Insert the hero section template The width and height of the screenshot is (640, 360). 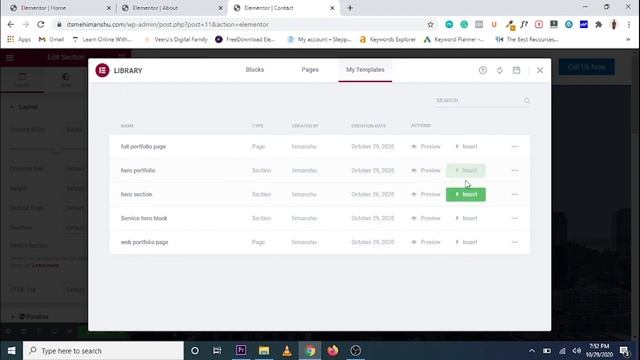(466, 194)
